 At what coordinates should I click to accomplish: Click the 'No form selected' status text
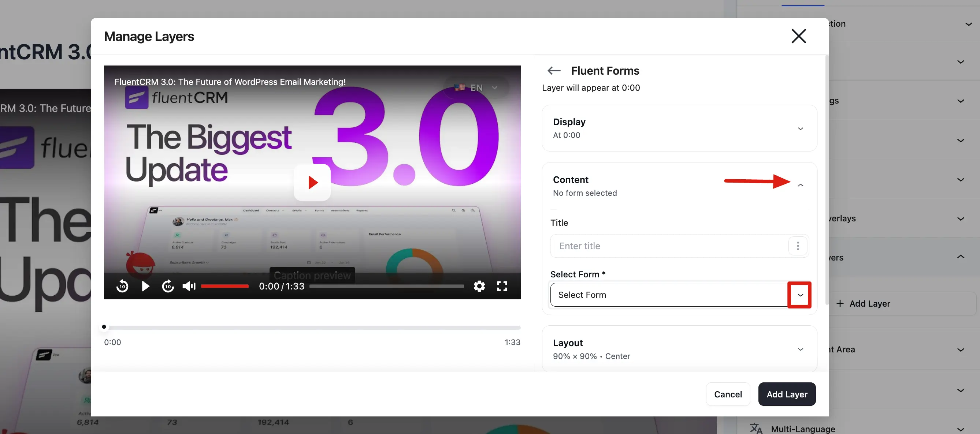pos(585,193)
